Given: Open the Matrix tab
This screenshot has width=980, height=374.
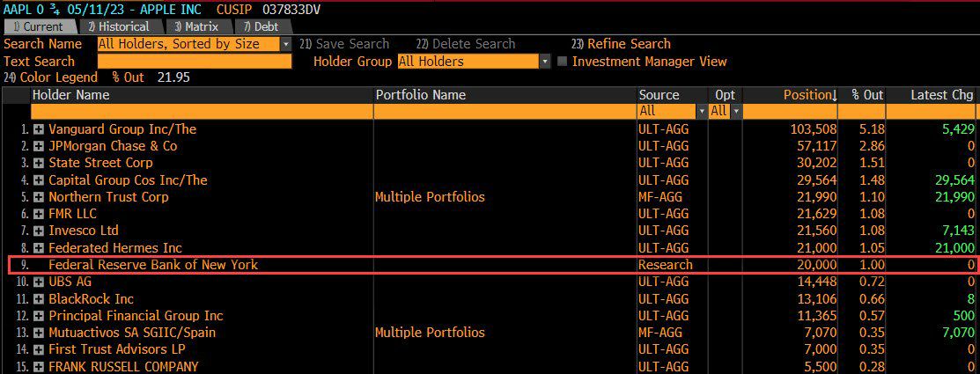Looking at the screenshot, I should tap(197, 27).
